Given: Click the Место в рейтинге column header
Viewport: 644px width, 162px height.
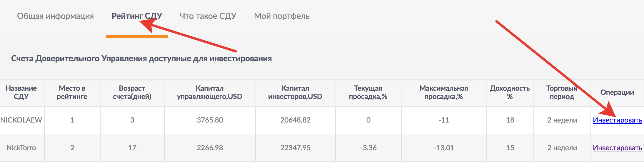Looking at the screenshot, I should (72, 92).
